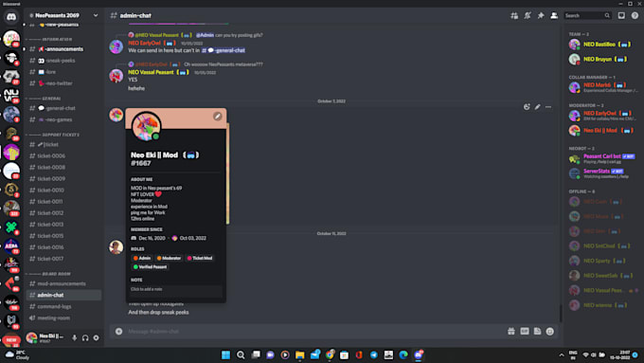
Task: Open Windows taskbar search
Action: coord(241,354)
